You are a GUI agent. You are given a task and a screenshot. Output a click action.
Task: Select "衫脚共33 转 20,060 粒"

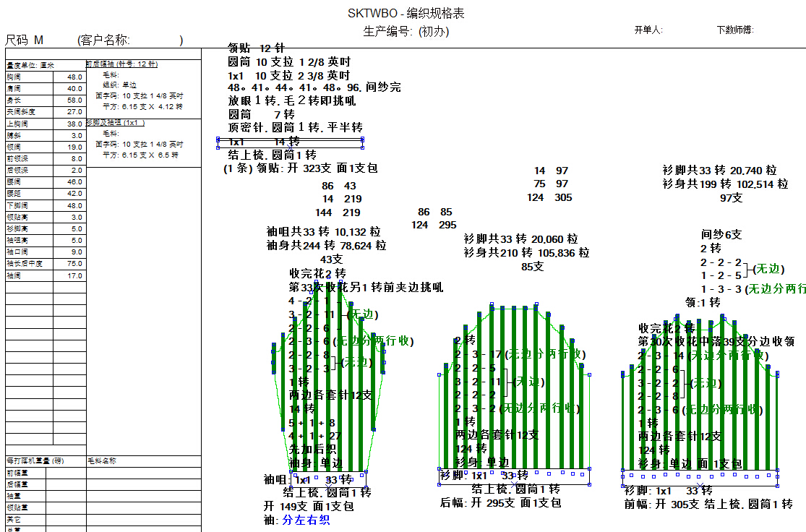pos(520,239)
